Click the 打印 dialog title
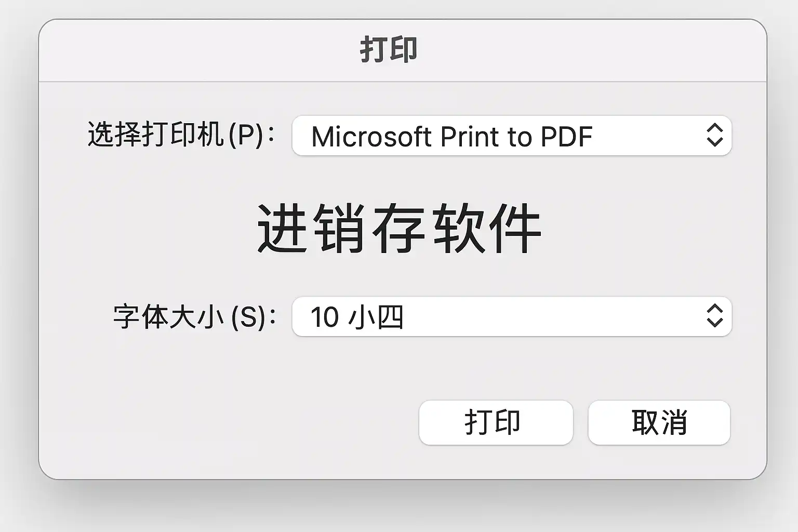This screenshot has height=532, width=798. tap(389, 50)
